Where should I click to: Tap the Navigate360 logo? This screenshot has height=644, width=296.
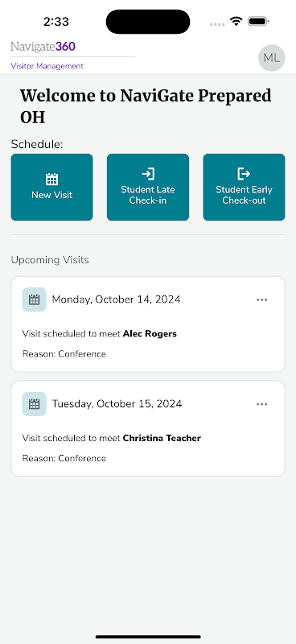(43, 47)
